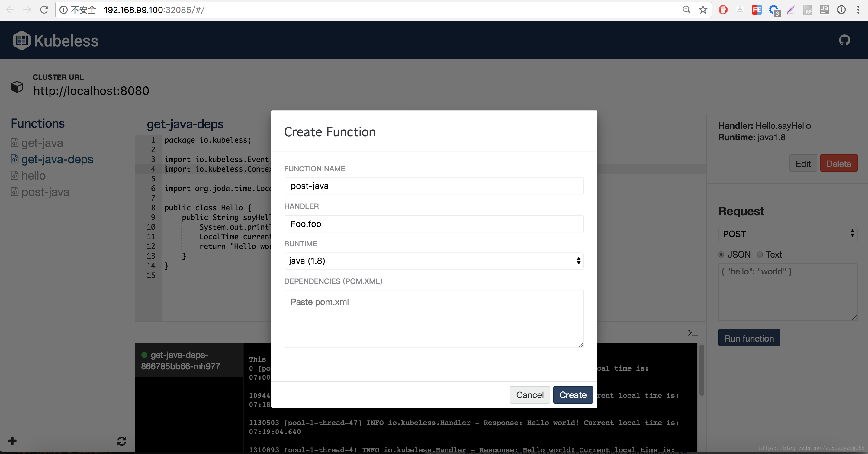
Task: Select the JSON radio button
Action: pos(721,255)
